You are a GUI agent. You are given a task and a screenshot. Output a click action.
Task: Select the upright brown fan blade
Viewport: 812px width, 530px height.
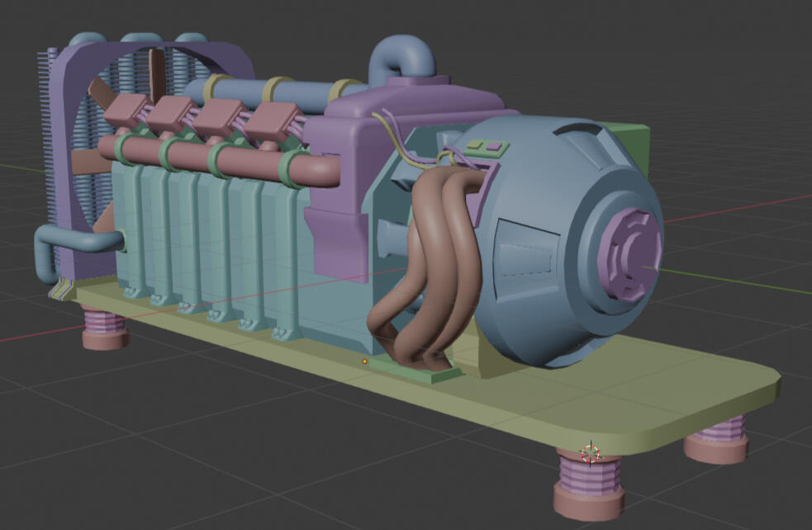click(157, 75)
